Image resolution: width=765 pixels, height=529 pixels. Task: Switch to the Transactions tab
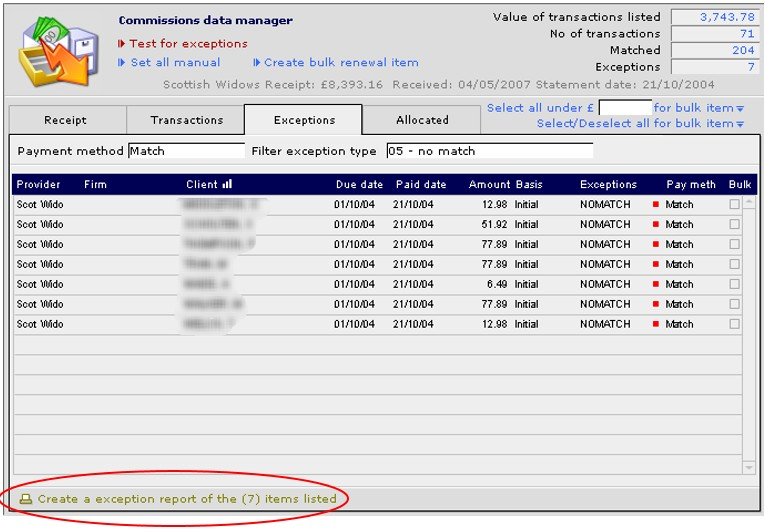click(186, 120)
